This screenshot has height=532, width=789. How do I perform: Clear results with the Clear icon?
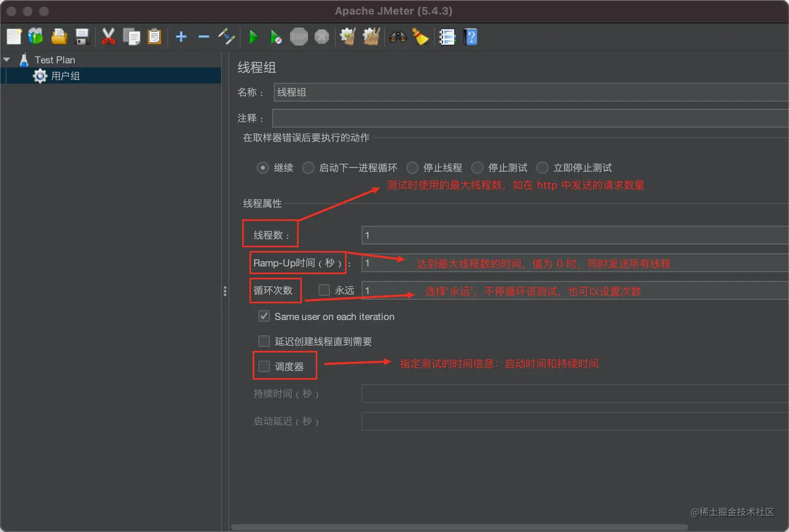pyautogui.click(x=348, y=37)
